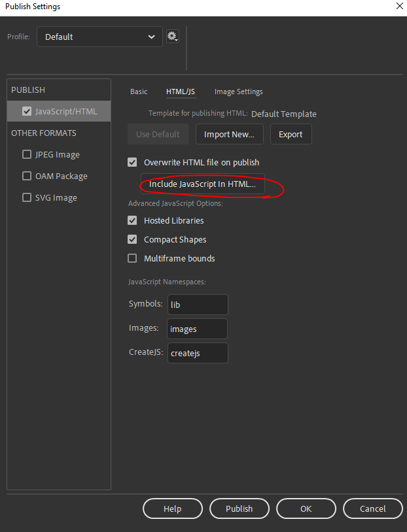Click Include JavaScript In HTML button
407x532 pixels.
[202, 184]
